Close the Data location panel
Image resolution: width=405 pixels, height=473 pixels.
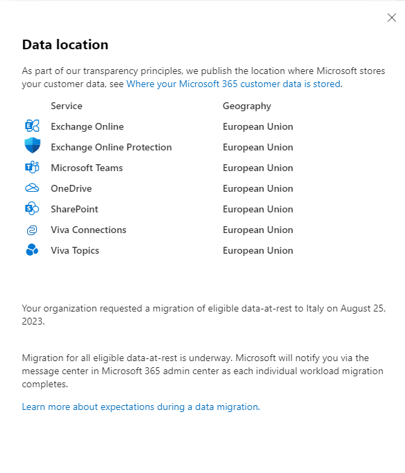pyautogui.click(x=392, y=18)
